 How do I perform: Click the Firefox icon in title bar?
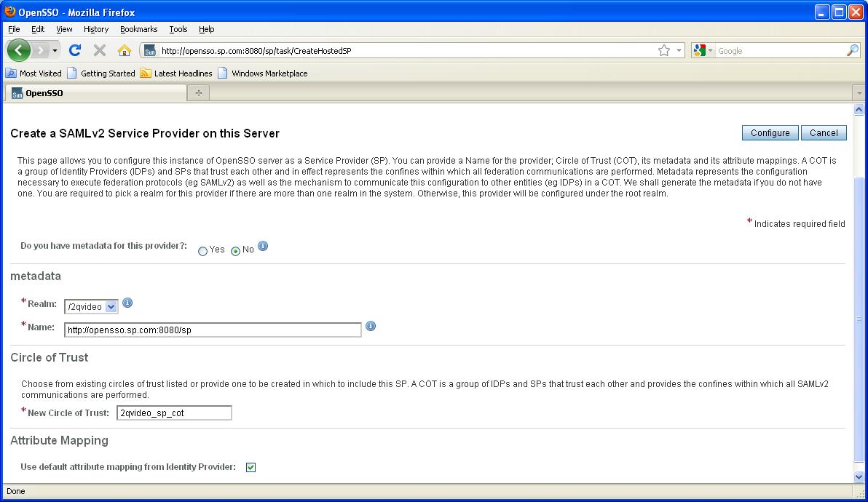tap(10, 11)
